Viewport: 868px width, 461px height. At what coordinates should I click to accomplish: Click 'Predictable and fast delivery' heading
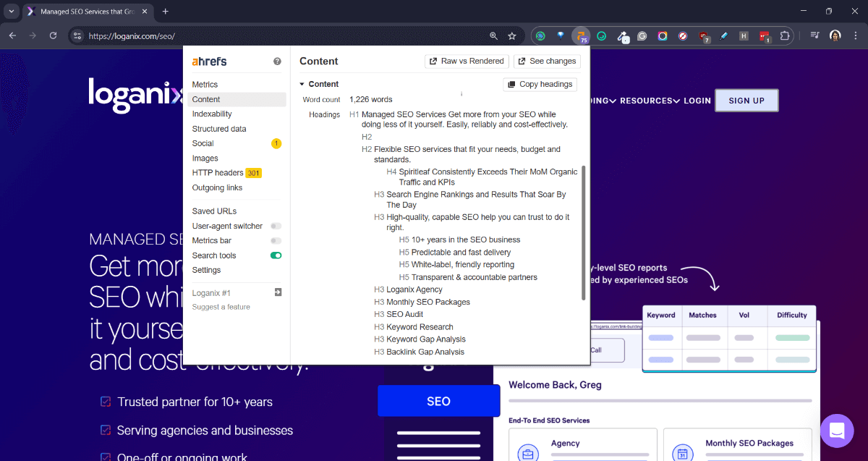(x=461, y=253)
